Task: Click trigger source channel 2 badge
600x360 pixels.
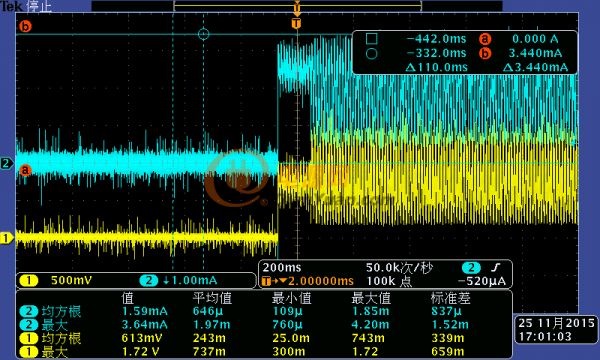Action: (471, 268)
